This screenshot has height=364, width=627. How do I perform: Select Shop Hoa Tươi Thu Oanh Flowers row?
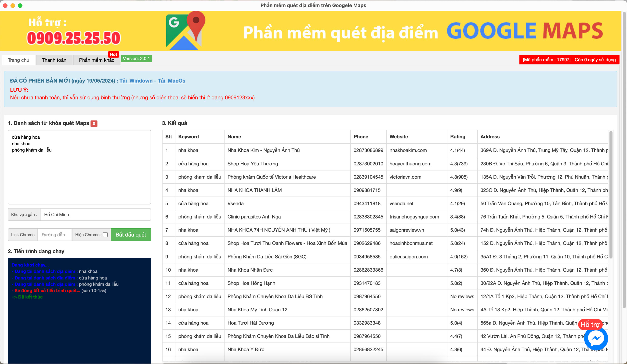coord(385,243)
